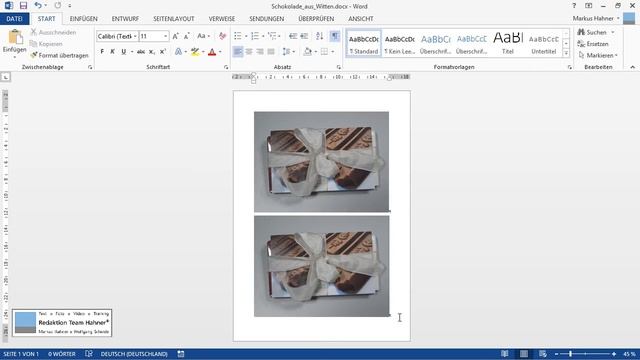Switch to read mode view icon
This screenshot has height=360, width=640.
click(x=505, y=354)
